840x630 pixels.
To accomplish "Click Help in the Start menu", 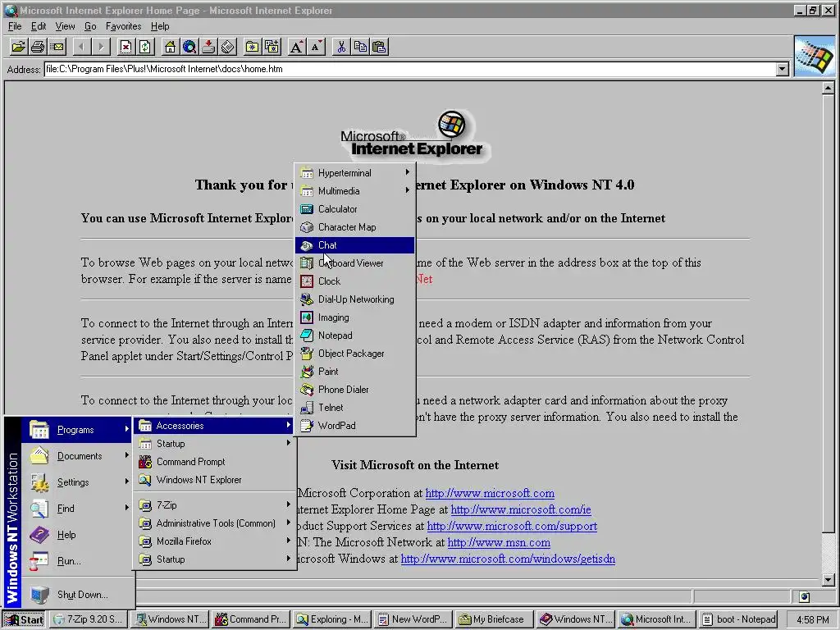I will click(x=77, y=535).
